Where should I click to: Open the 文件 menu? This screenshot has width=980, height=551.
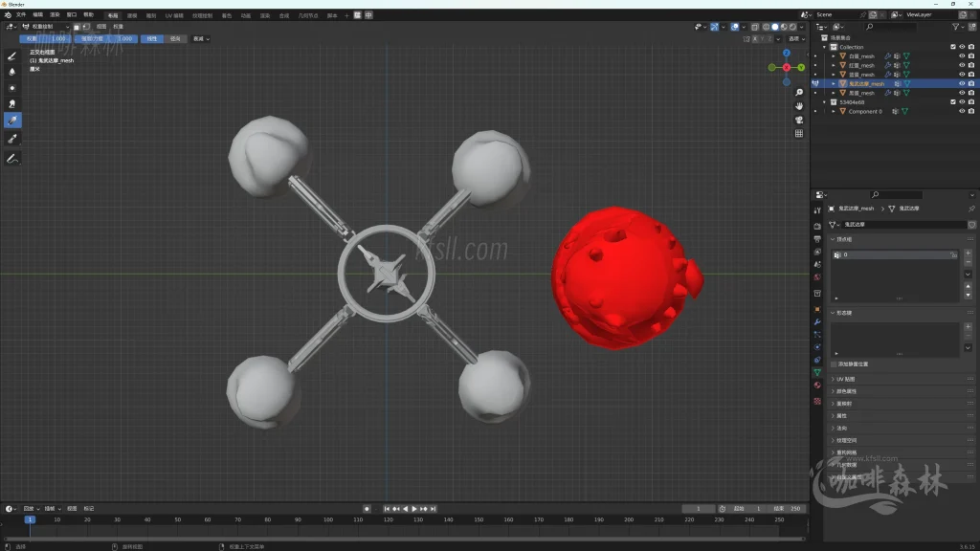point(21,15)
